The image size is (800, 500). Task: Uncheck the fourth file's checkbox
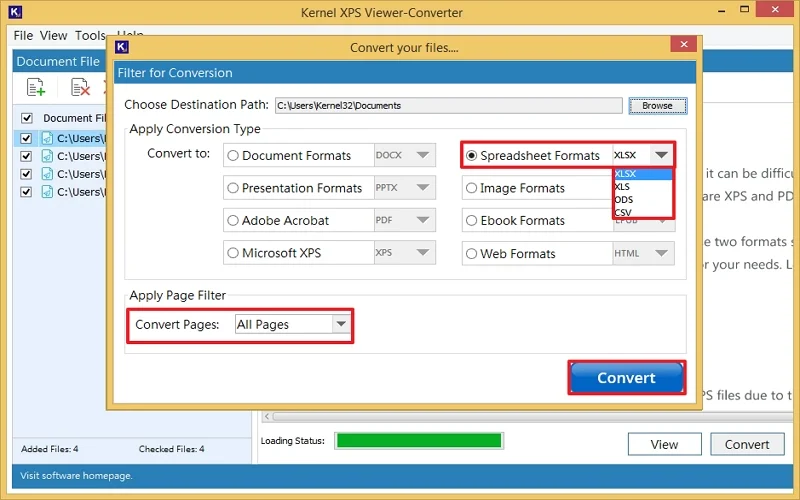click(x=26, y=192)
